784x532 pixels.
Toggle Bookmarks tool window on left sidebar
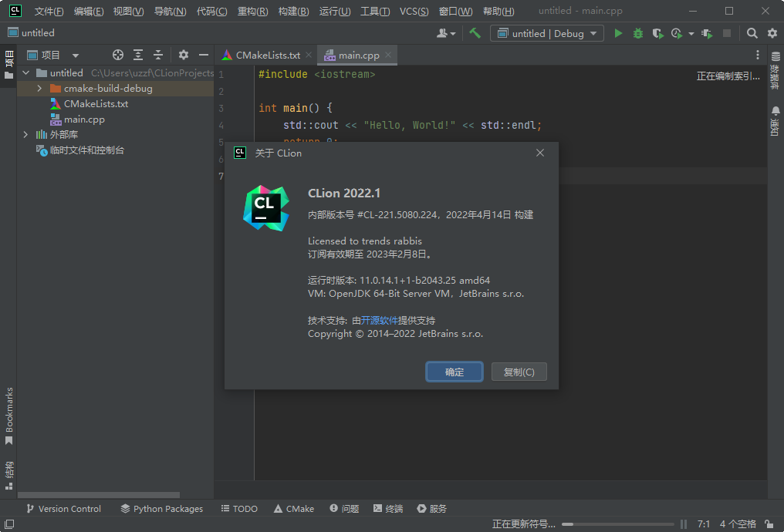point(8,416)
